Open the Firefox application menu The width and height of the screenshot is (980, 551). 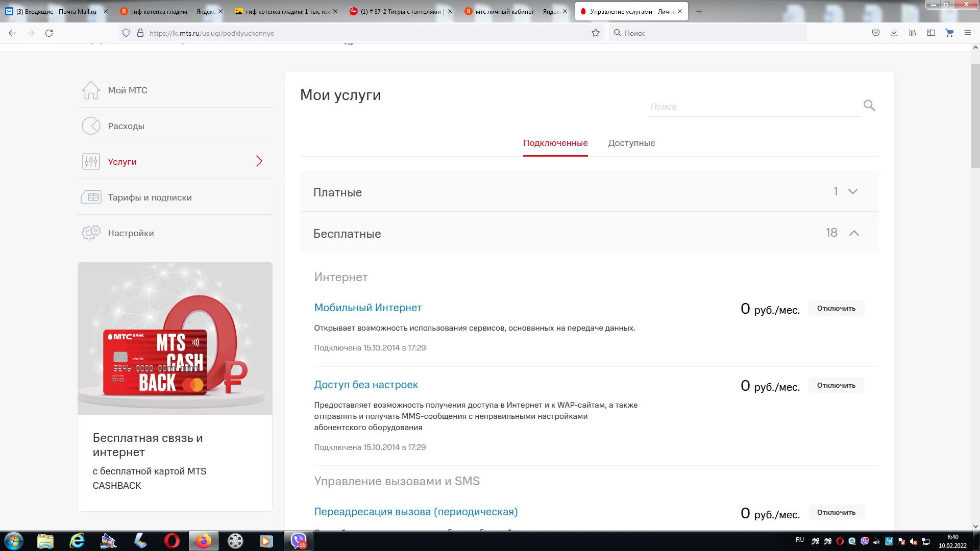point(968,33)
